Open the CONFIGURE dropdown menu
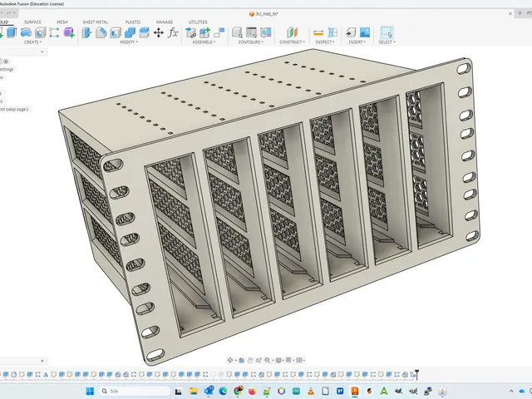The image size is (532, 399). point(251,42)
